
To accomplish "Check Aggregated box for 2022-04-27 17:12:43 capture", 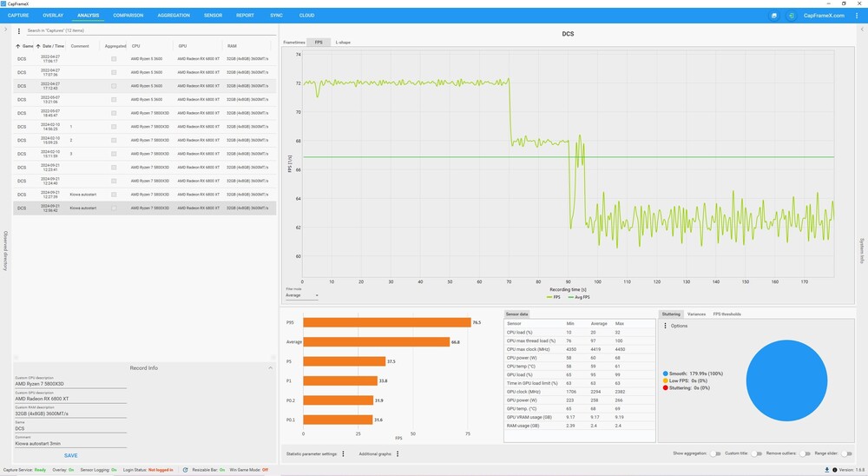I will point(114,86).
